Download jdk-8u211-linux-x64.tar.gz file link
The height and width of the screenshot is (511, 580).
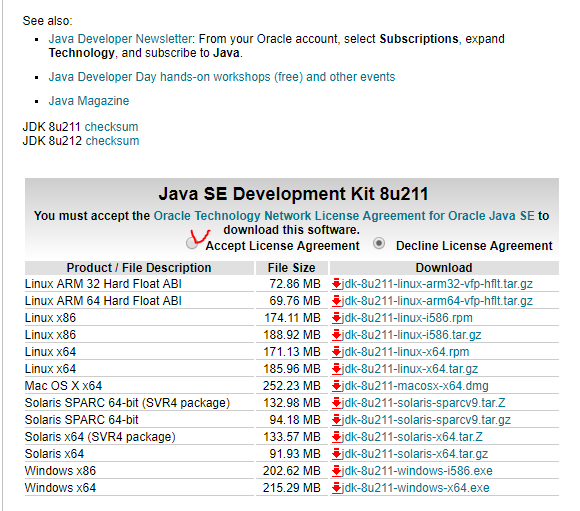(410, 369)
